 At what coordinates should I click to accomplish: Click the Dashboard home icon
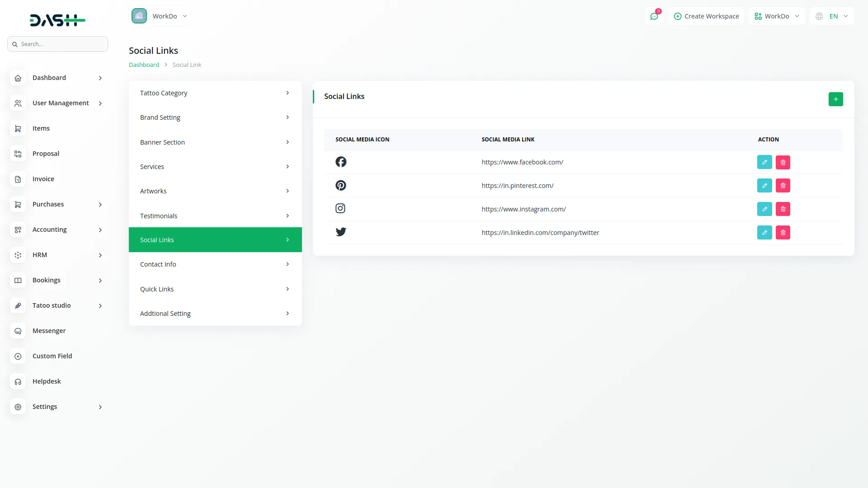pyautogui.click(x=18, y=78)
